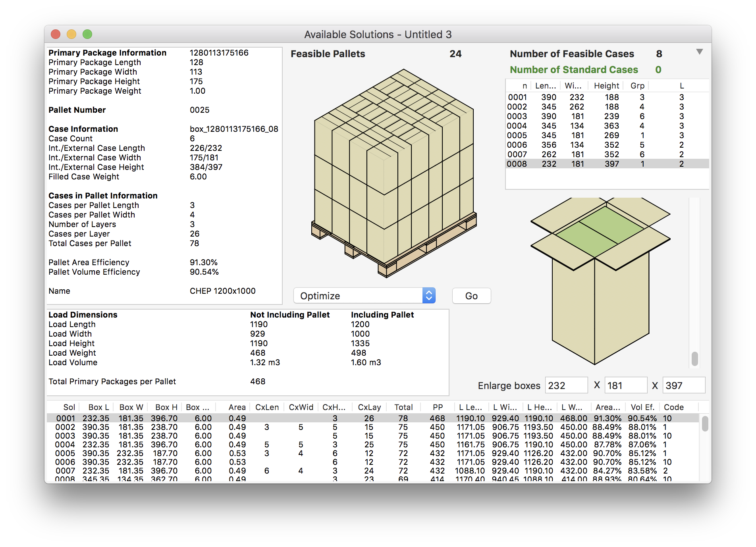Viewport: 756px width, 547px height.
Task: Select case row 0003 in feasible cases
Action: click(x=607, y=116)
